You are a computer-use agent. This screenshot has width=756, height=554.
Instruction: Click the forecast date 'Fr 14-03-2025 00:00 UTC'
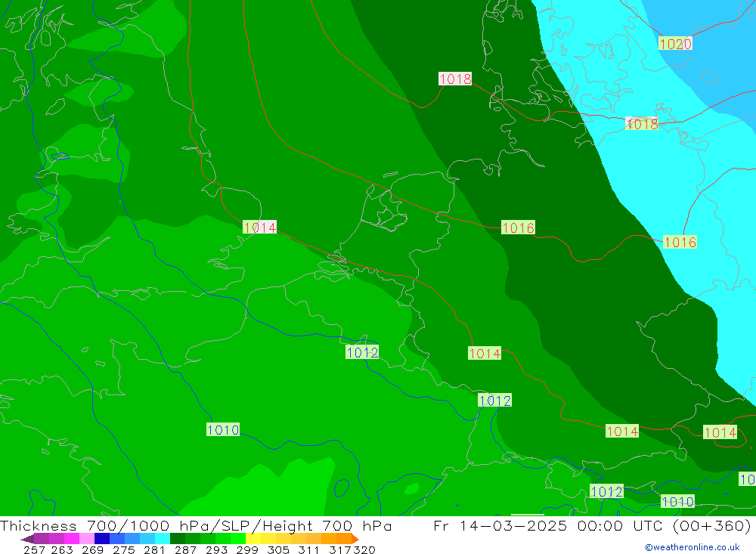[547, 525]
